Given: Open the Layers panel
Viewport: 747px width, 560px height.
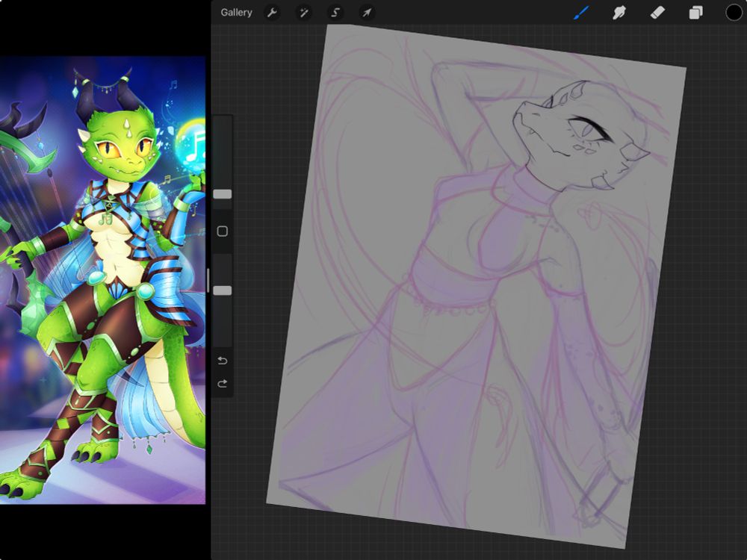Looking at the screenshot, I should click(695, 13).
